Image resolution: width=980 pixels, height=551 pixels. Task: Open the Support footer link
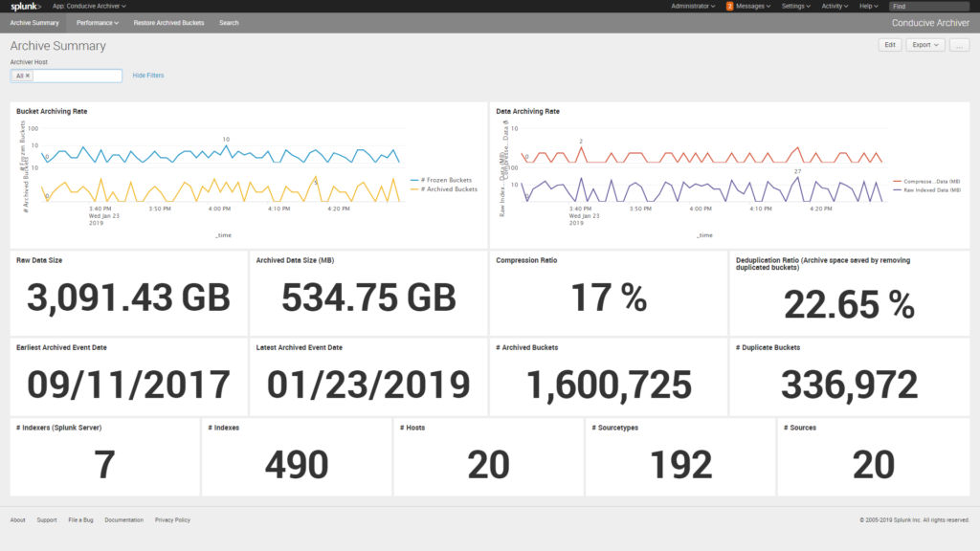coord(46,519)
